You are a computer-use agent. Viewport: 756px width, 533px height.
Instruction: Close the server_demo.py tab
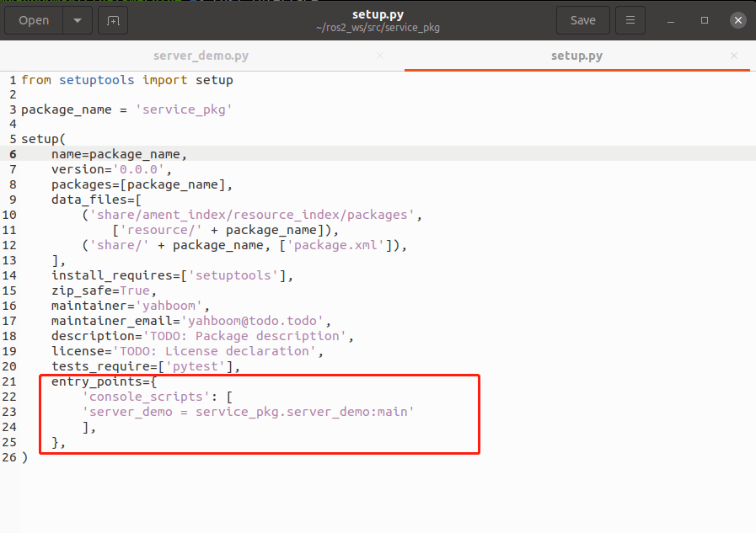click(x=379, y=56)
